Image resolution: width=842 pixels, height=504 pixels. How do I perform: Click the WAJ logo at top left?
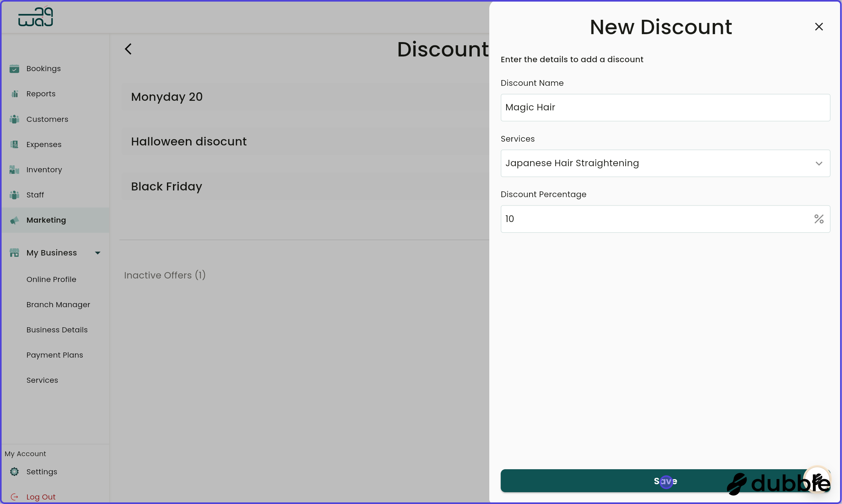coord(35,16)
